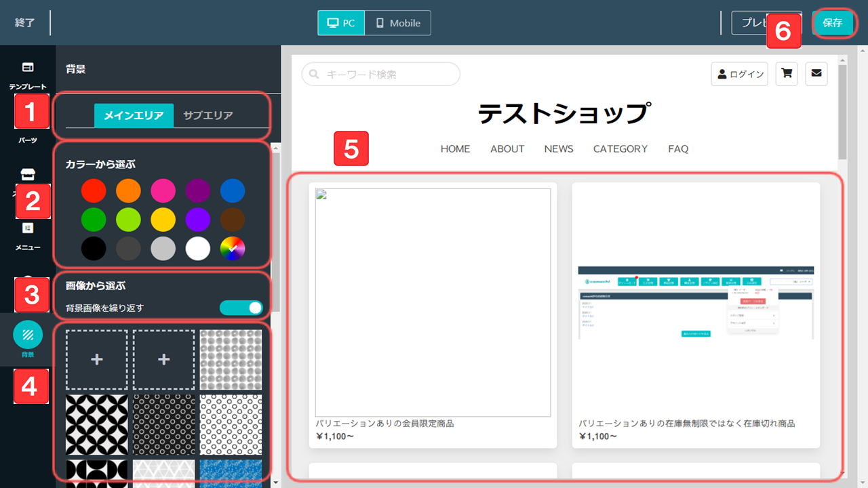The height and width of the screenshot is (488, 868).
Task: Select gray dotted circles background pattern
Action: 231,360
